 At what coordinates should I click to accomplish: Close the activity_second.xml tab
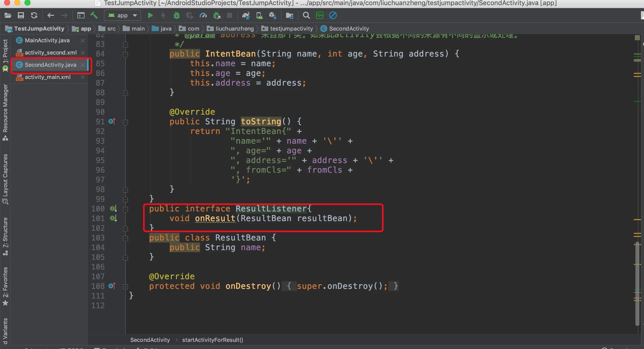coord(83,53)
